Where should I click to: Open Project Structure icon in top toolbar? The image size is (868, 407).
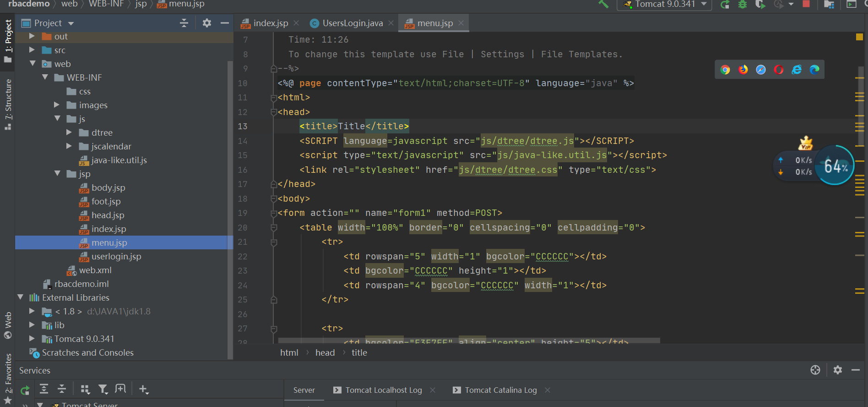coord(829,4)
